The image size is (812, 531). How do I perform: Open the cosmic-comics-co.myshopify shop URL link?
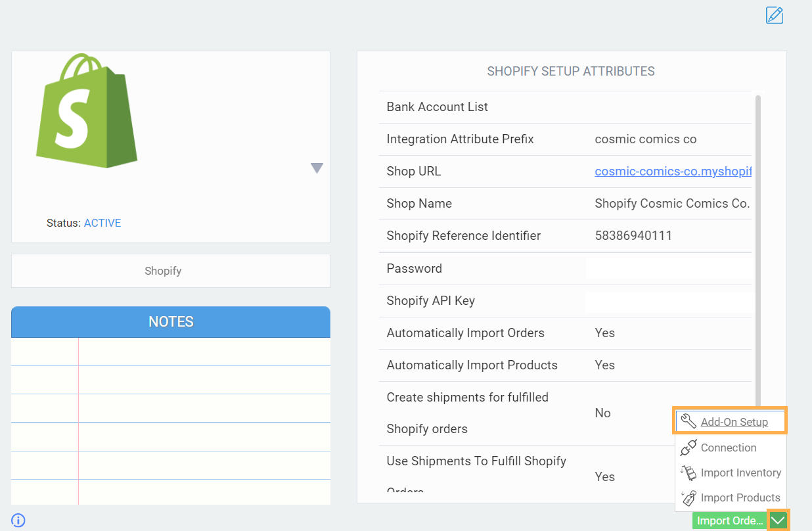672,172
